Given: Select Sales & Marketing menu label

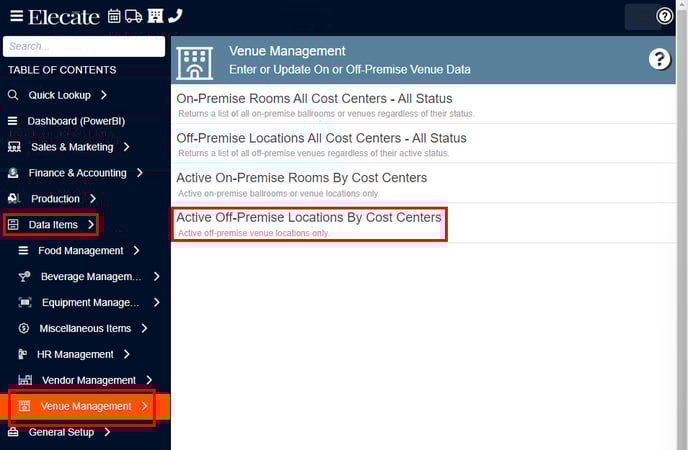Looking at the screenshot, I should tap(72, 147).
